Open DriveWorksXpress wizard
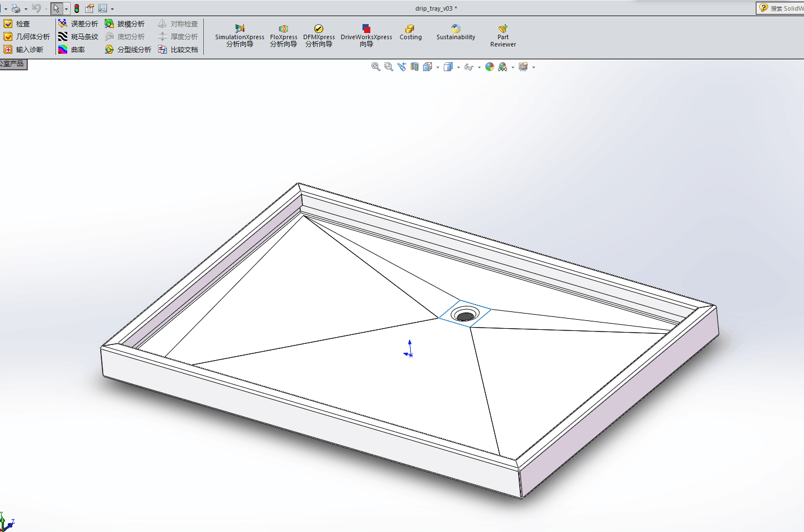 coord(366,35)
